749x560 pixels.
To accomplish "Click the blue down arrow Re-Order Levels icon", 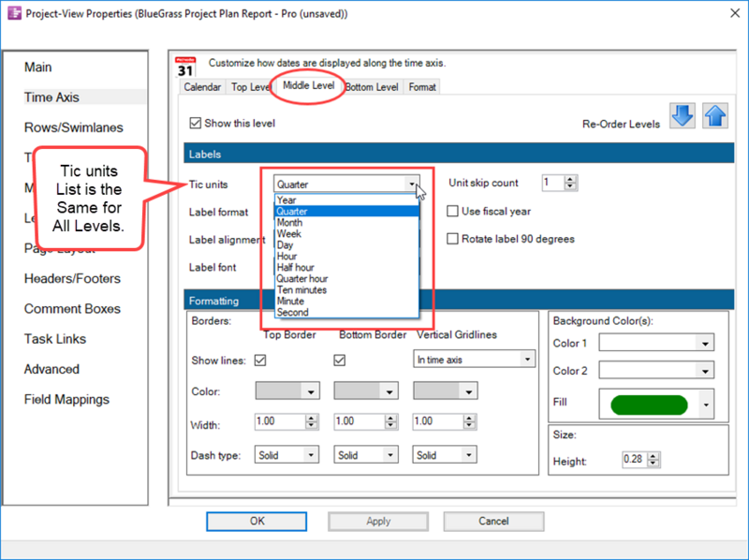I will pos(683,115).
